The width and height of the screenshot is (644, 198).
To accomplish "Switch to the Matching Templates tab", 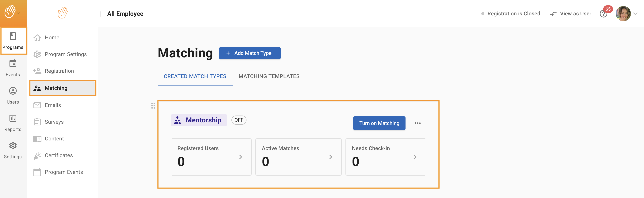I will tap(269, 76).
